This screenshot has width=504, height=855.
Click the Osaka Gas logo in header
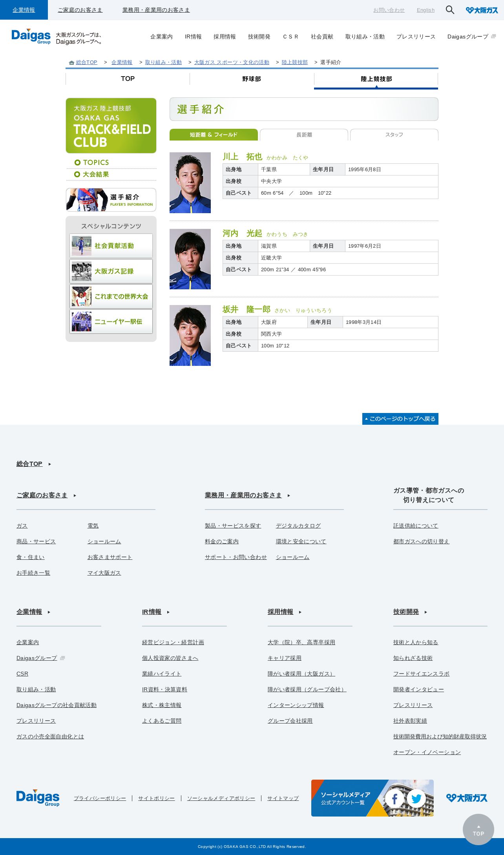[482, 10]
